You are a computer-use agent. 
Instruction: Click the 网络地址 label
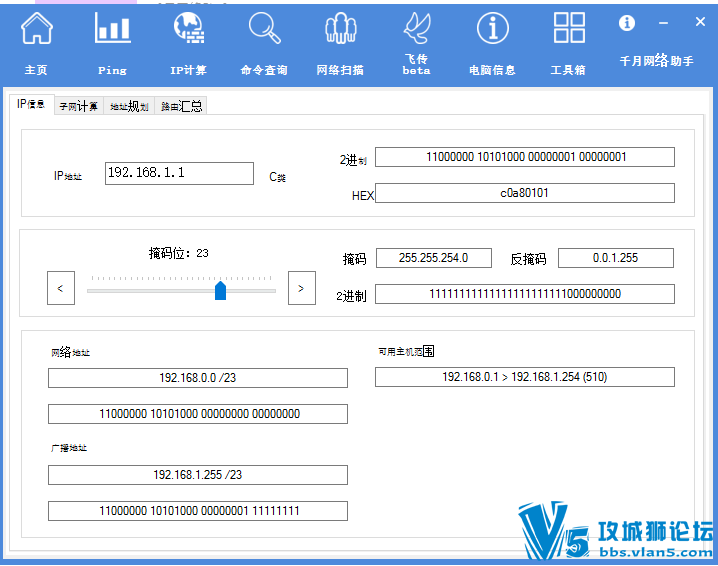(x=71, y=352)
